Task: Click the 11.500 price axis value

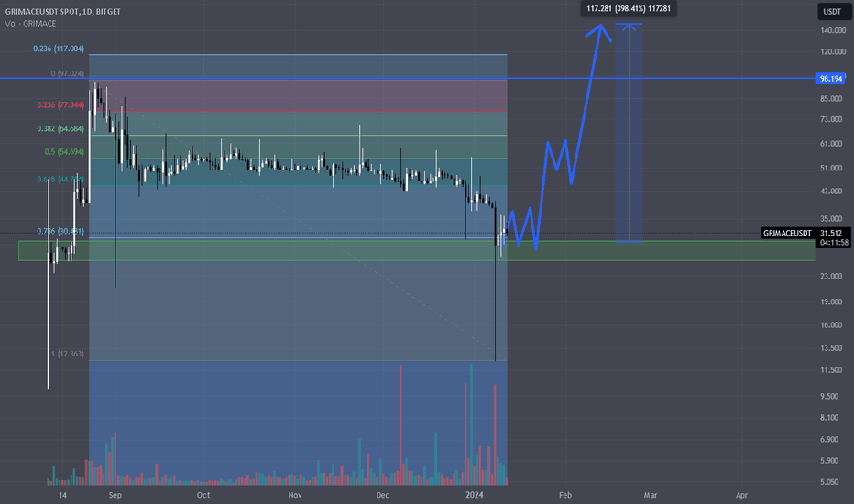Action: (x=831, y=370)
